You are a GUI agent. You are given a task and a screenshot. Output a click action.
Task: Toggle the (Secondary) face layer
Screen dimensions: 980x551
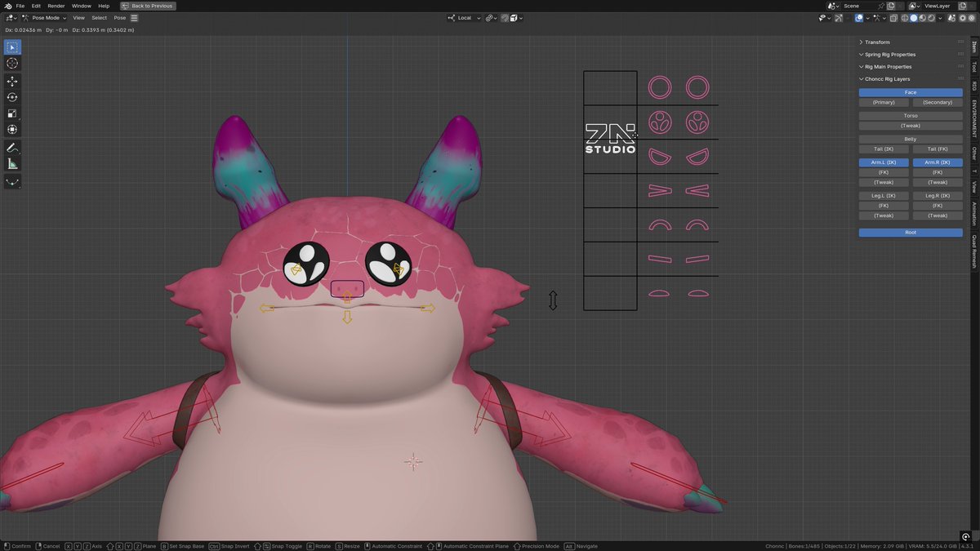[x=938, y=103]
